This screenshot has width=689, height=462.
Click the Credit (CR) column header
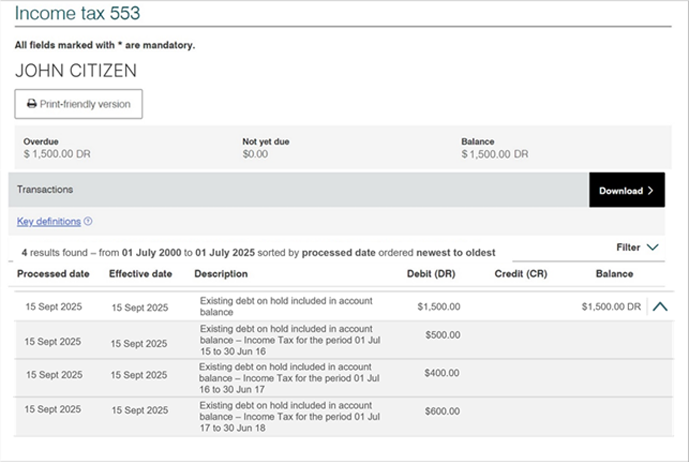[x=521, y=274]
